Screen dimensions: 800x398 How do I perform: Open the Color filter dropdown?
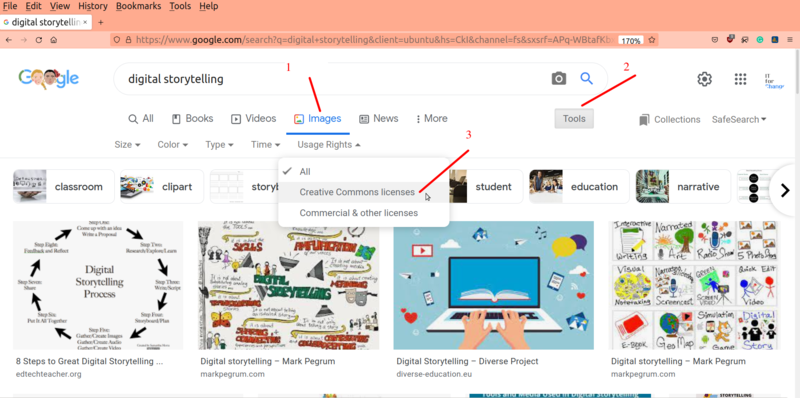[x=173, y=145]
